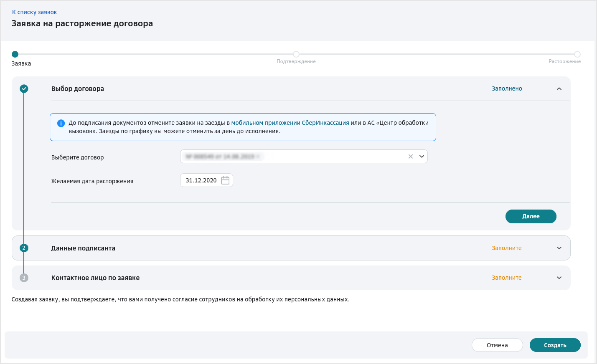This screenshot has height=364, width=597.
Task: Click the Заявка progress step marker
Action: click(x=15, y=54)
